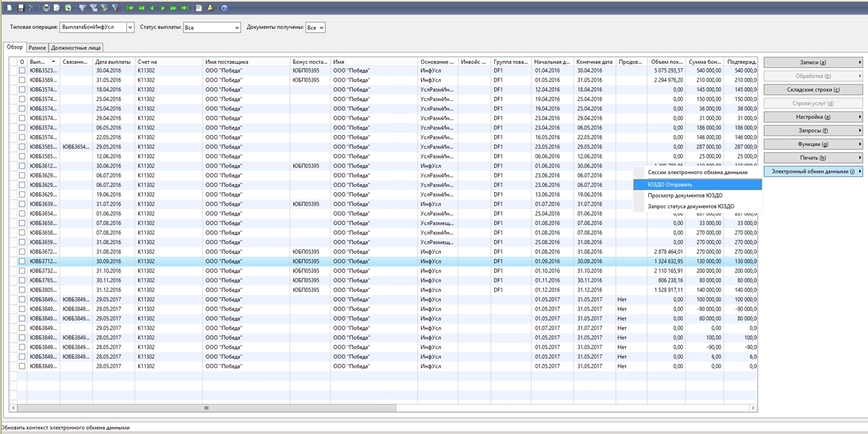The image size is (868, 434).
Task: Open the Документы получены dropdown
Action: click(x=321, y=28)
